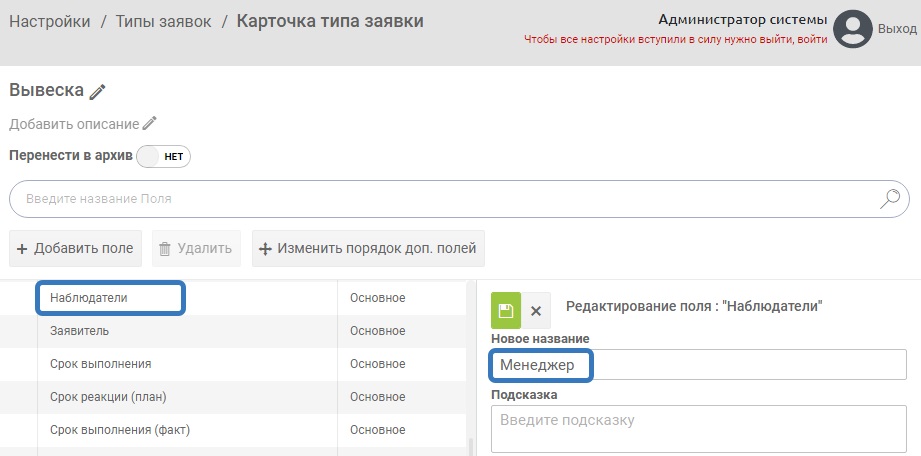Click the magnifier search icon
This screenshot has height=456, width=921.
(x=889, y=198)
